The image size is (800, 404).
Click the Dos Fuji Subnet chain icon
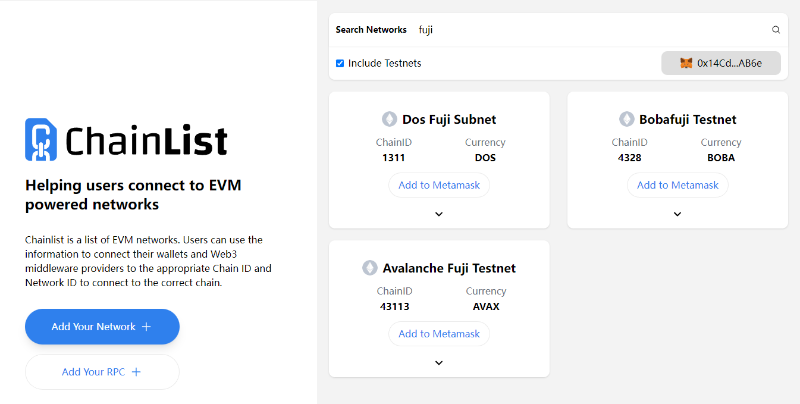pos(390,119)
